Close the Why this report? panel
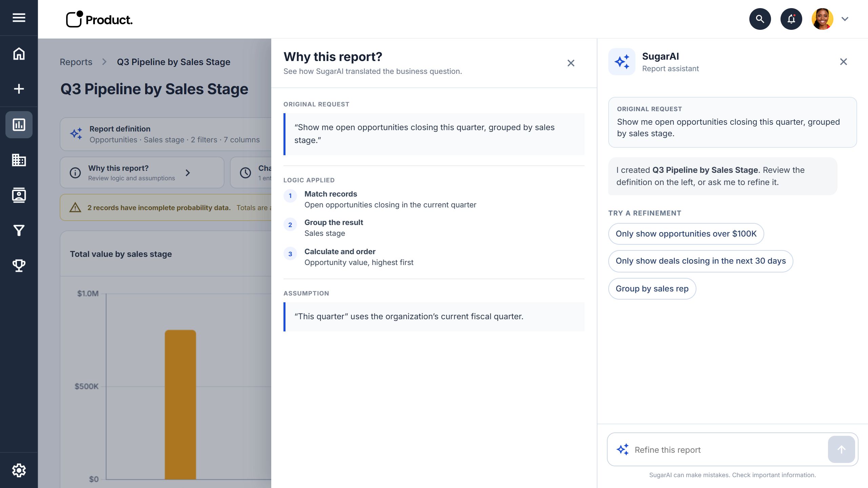Screen dimensions: 868x488 click(571, 63)
